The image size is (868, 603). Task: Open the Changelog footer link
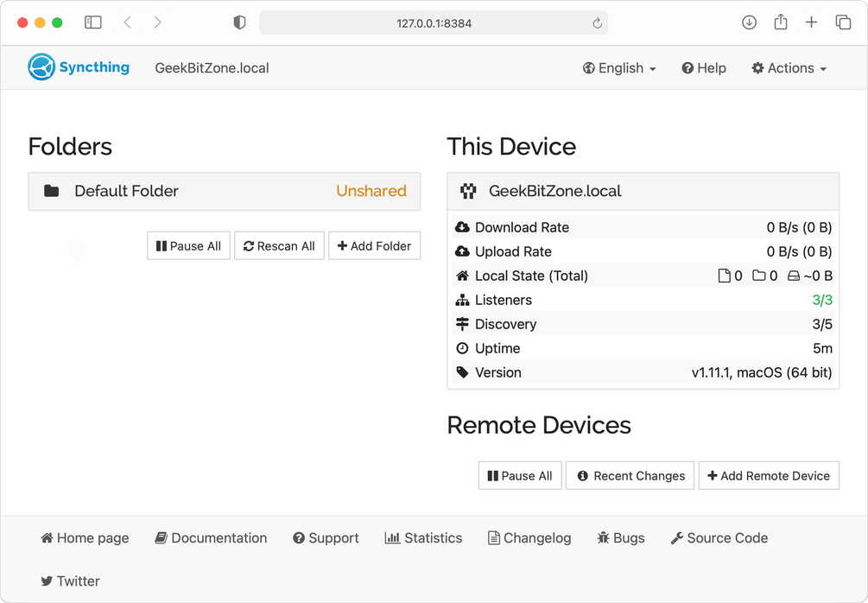pyautogui.click(x=529, y=537)
